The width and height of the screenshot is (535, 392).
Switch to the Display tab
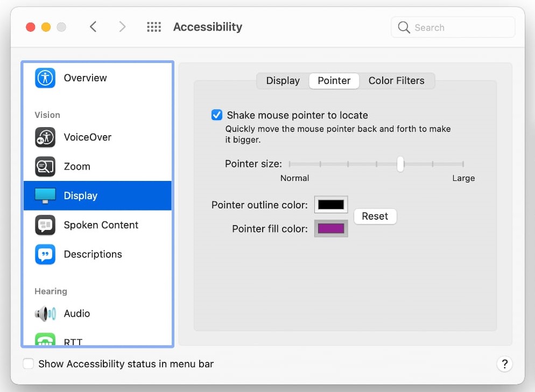click(x=283, y=81)
